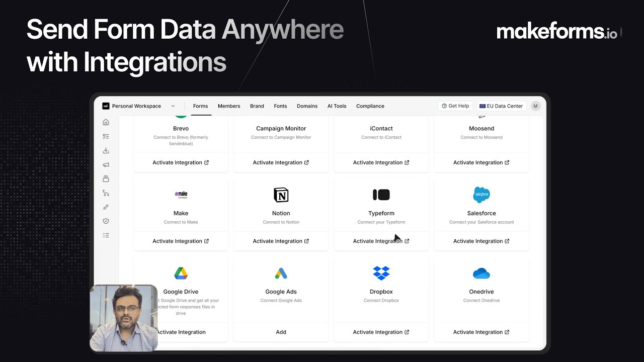Click 'Connect to Notion' description
644x362 pixels.
281,222
